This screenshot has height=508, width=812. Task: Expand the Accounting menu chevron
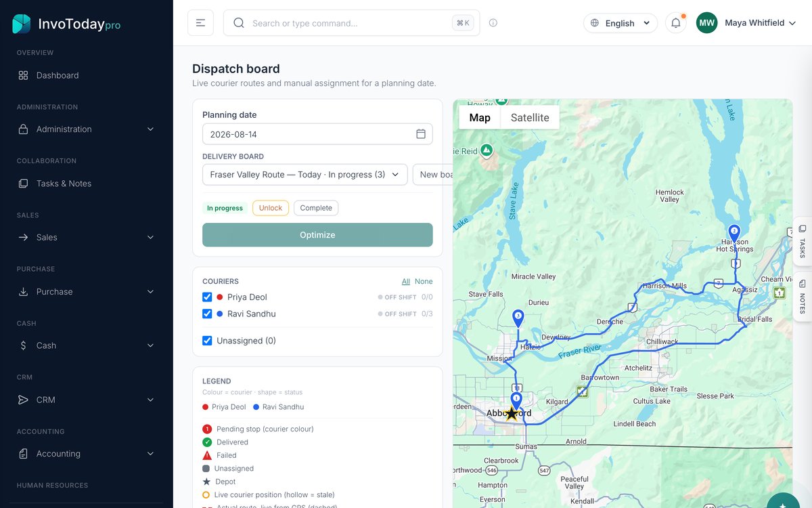tap(150, 454)
